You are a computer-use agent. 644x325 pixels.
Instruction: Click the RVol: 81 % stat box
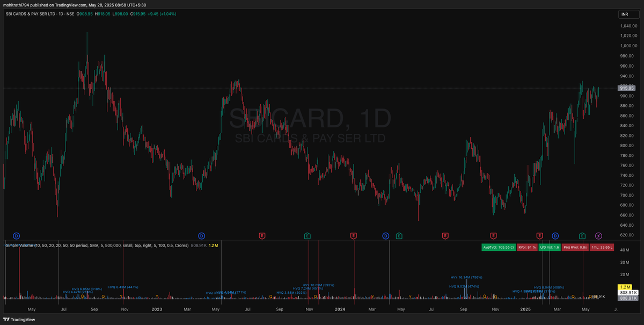(527, 247)
